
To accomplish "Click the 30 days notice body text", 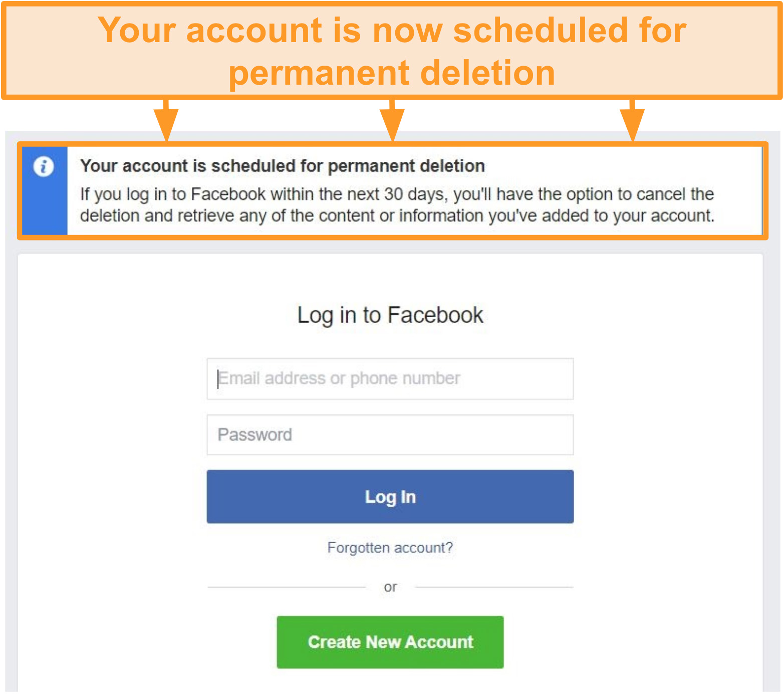I will click(397, 205).
